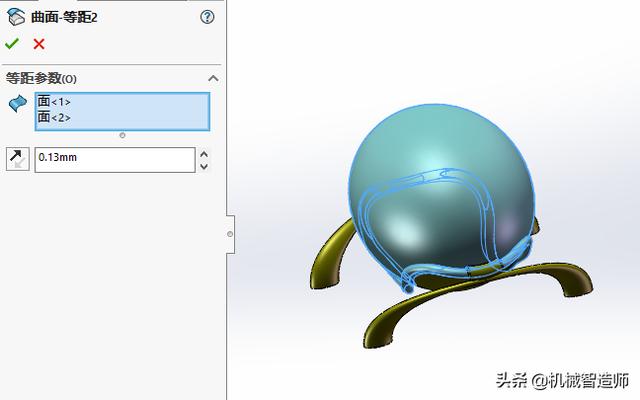Click the 等距参数 section title
The width and height of the screenshot is (640, 400).
click(42, 78)
